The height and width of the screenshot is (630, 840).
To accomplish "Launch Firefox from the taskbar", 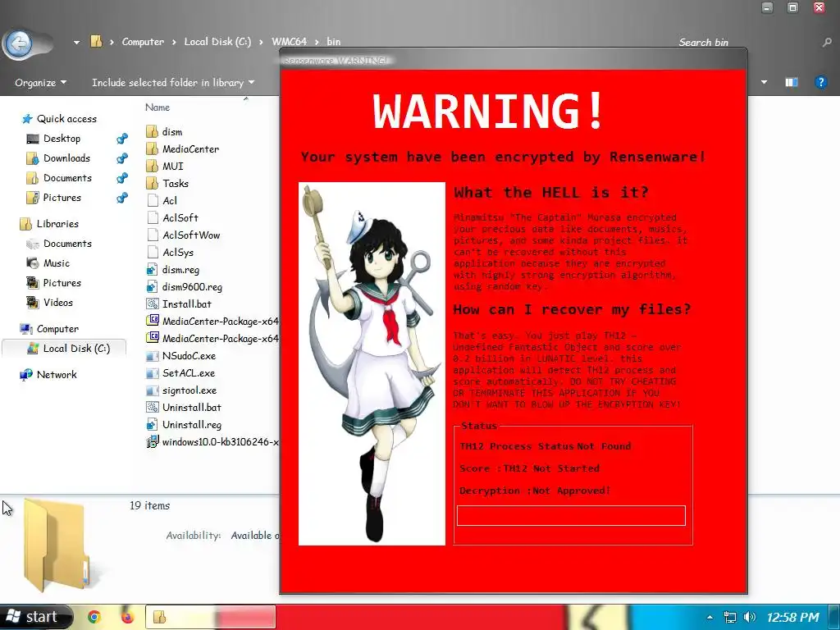I will [127, 617].
